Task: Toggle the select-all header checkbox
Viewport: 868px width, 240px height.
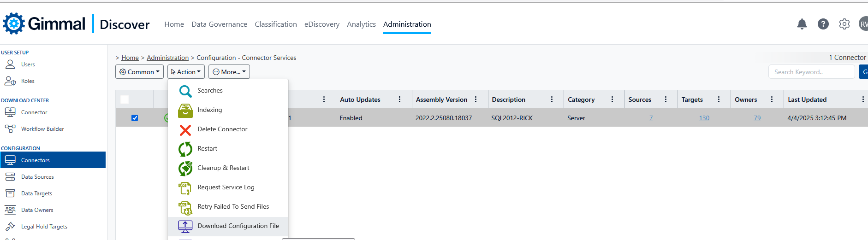Action: pyautogui.click(x=125, y=100)
